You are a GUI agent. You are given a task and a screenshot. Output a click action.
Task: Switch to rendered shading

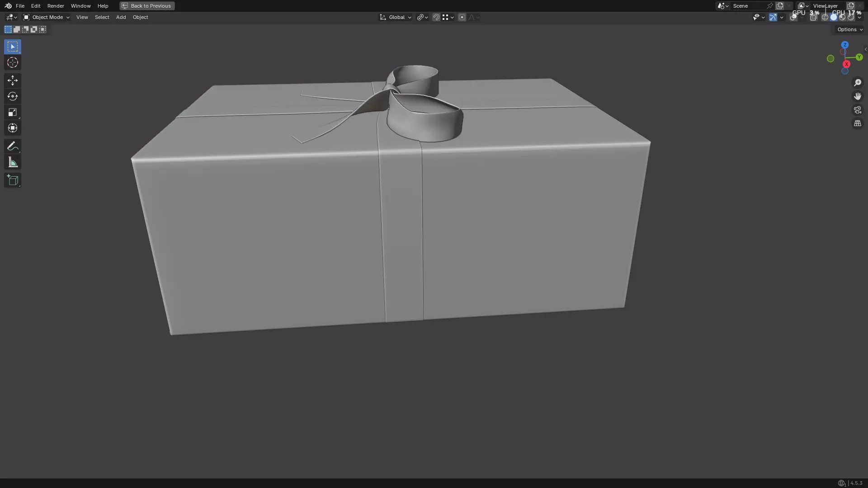coord(851,17)
